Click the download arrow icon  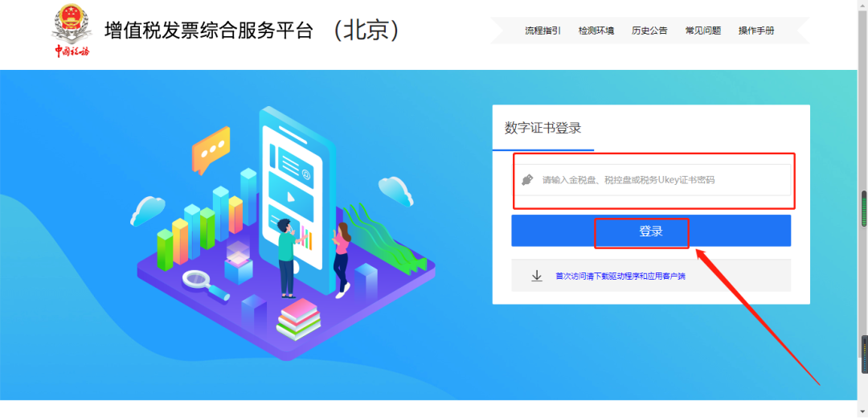[x=536, y=276]
